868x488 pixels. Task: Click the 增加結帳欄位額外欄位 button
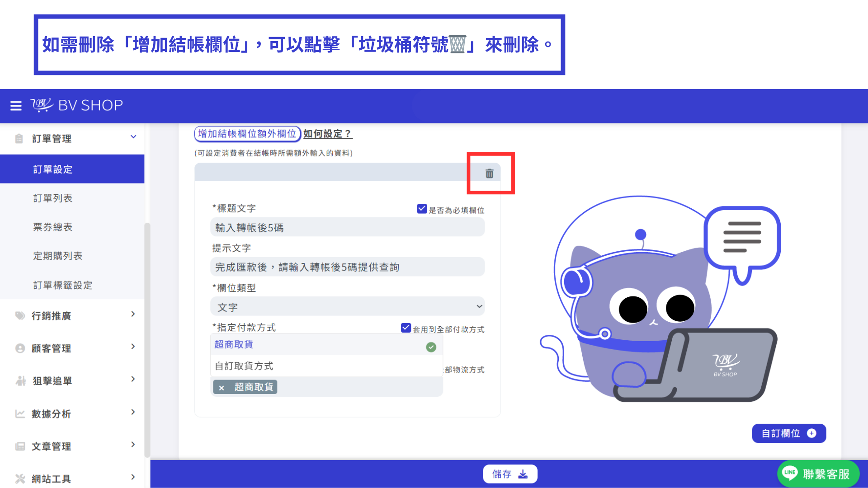pyautogui.click(x=247, y=134)
